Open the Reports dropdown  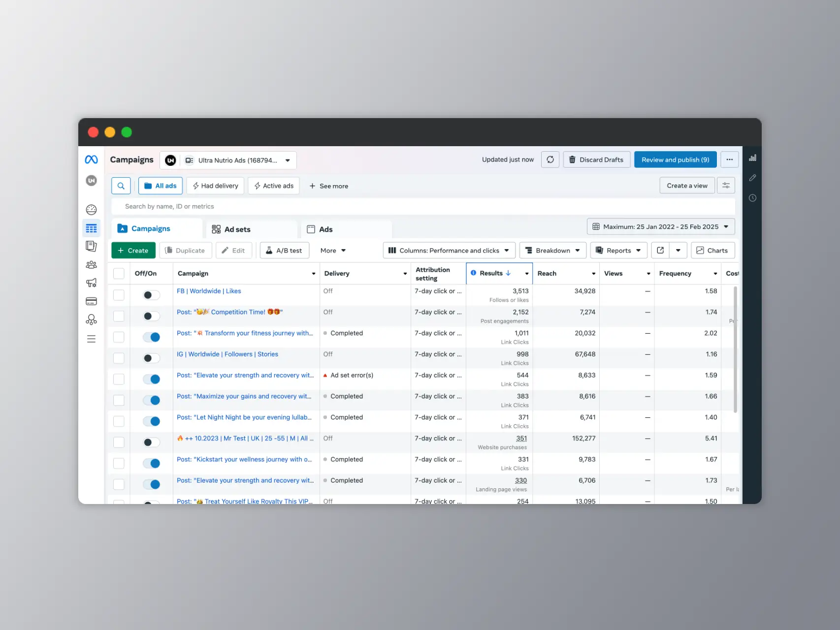618,251
